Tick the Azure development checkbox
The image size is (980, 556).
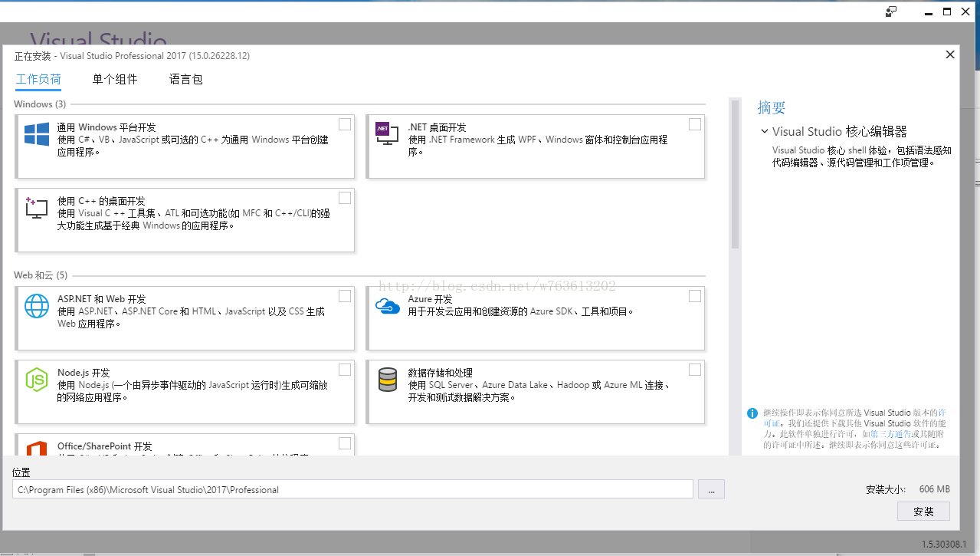pyautogui.click(x=695, y=296)
